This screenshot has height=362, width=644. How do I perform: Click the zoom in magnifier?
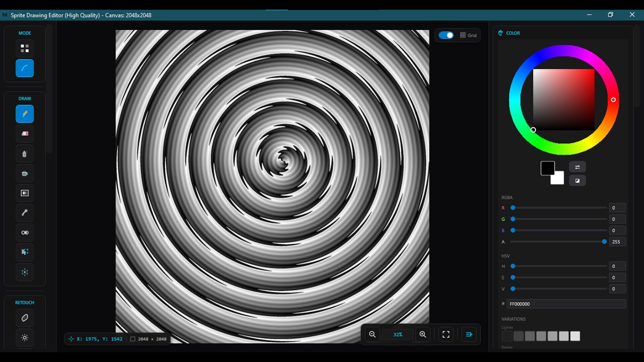(423, 335)
